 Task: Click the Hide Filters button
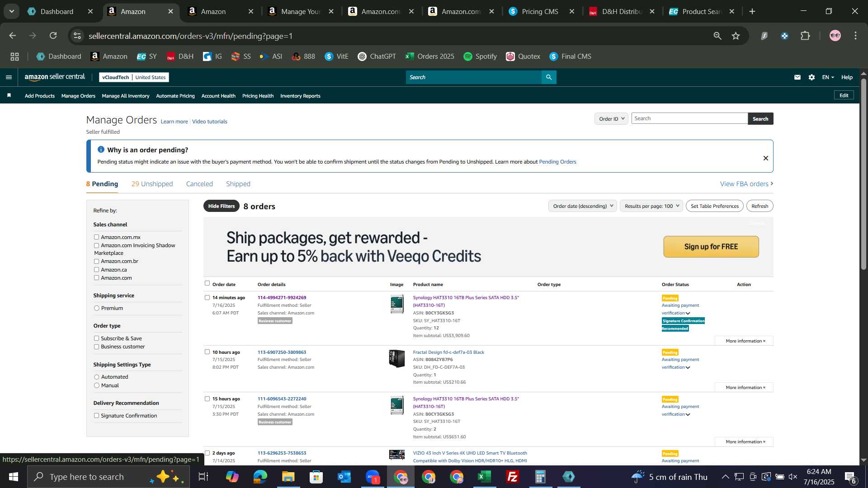(x=221, y=206)
